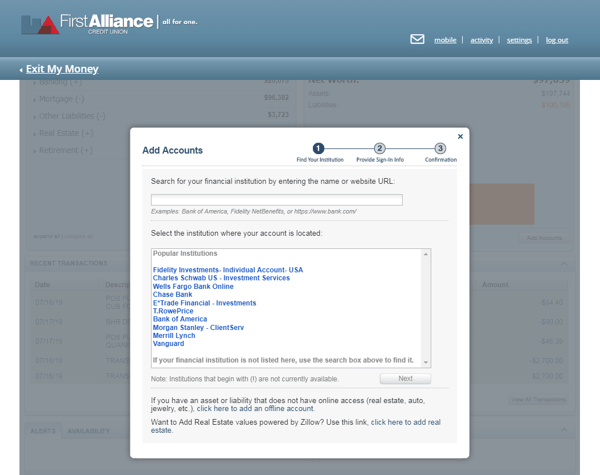The image size is (600, 475).
Task: Select Fidelity Investments - Individual Account - USA
Action: tap(228, 270)
